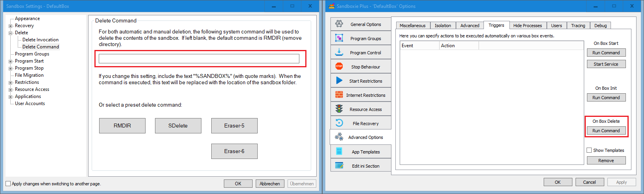Select Delete Invocation in the tree

[40, 40]
